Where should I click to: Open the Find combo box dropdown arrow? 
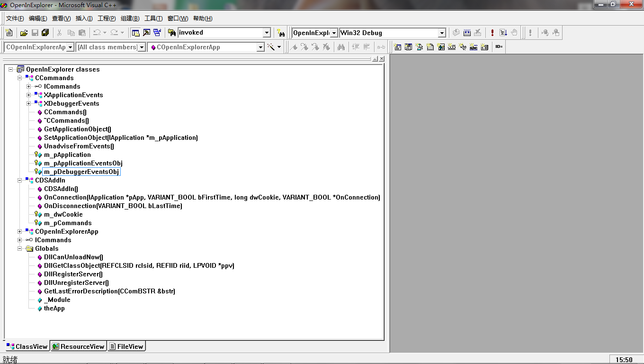[x=267, y=33]
